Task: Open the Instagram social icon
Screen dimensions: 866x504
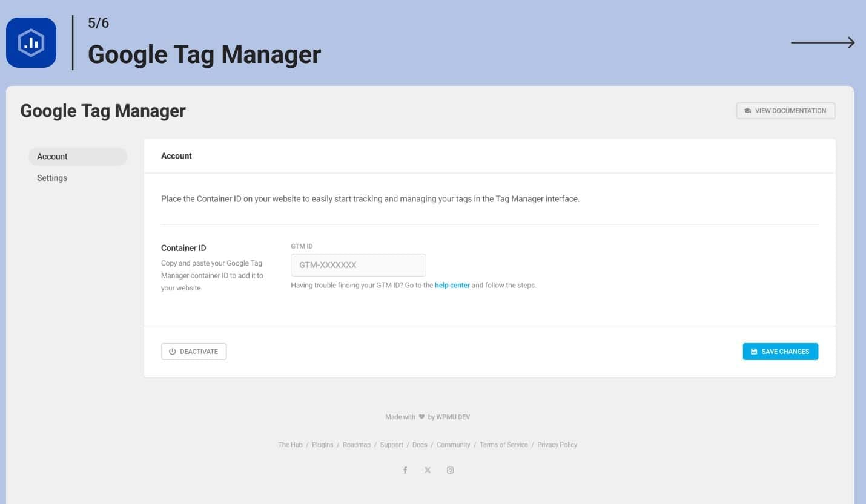Action: (x=450, y=470)
